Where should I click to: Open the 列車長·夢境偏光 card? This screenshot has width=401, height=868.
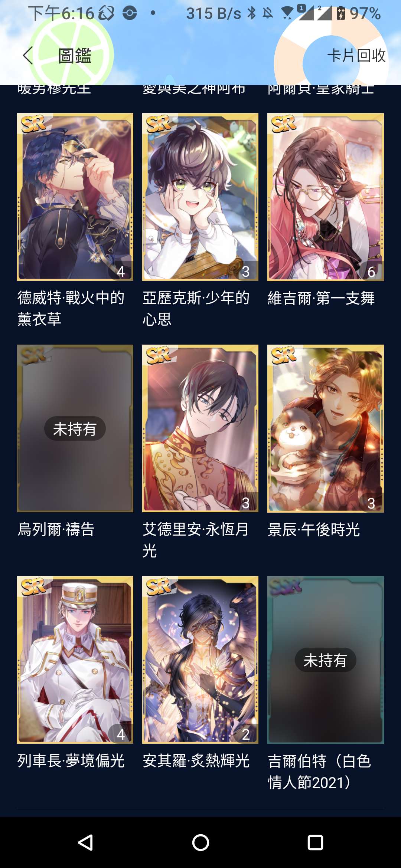[75, 660]
